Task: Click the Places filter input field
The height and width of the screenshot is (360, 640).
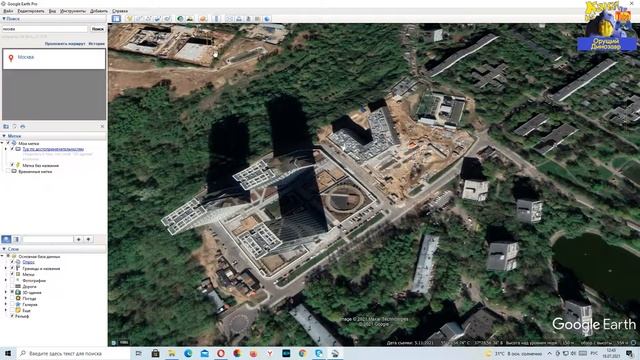Action: [47, 239]
